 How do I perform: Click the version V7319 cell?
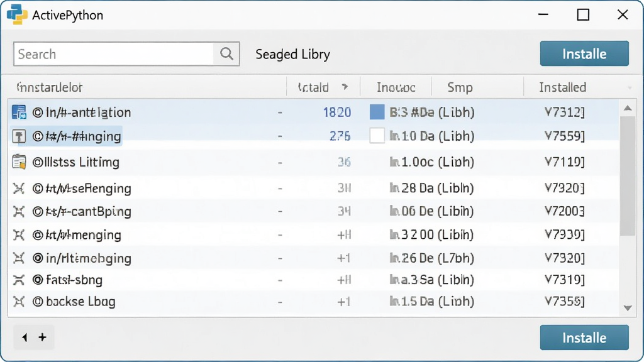tap(564, 280)
